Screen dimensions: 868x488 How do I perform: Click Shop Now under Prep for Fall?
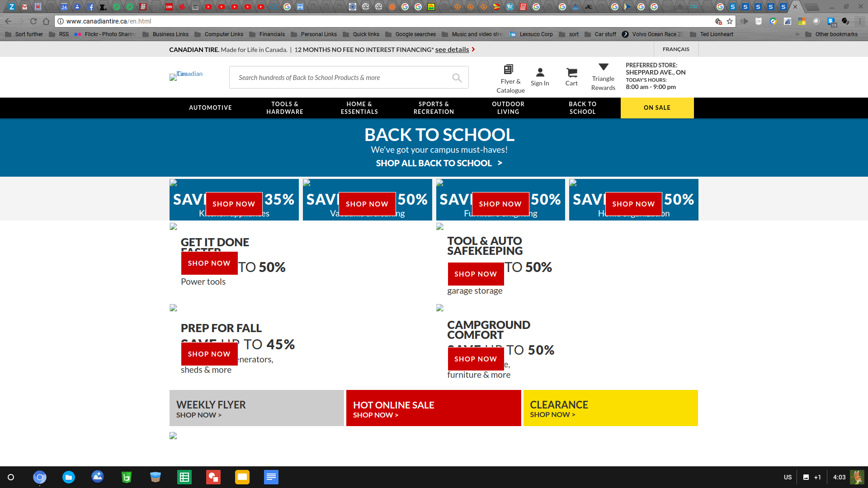coord(209,354)
